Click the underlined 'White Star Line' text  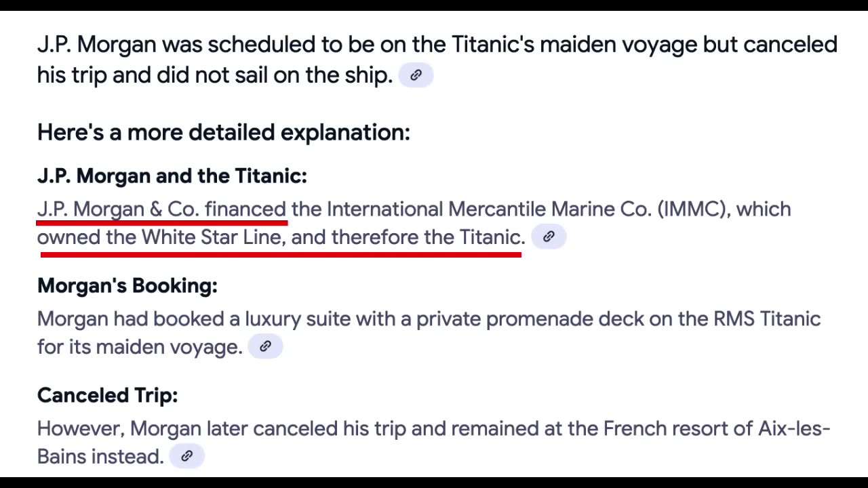211,237
